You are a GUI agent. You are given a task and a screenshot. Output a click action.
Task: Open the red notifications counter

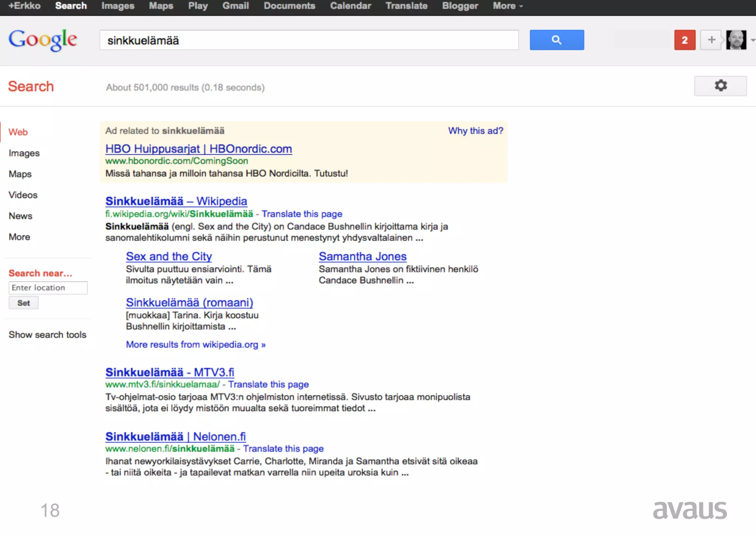684,40
